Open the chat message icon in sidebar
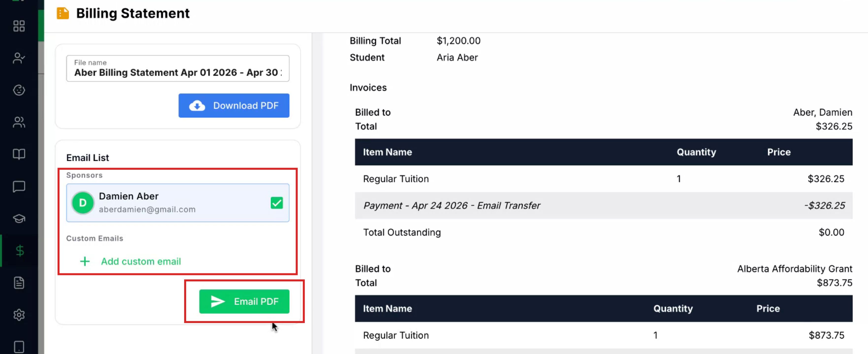The width and height of the screenshot is (868, 354). 19,186
